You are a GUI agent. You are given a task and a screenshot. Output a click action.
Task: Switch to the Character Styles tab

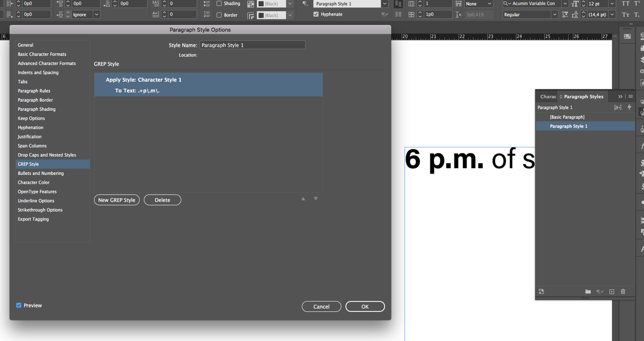click(x=547, y=97)
